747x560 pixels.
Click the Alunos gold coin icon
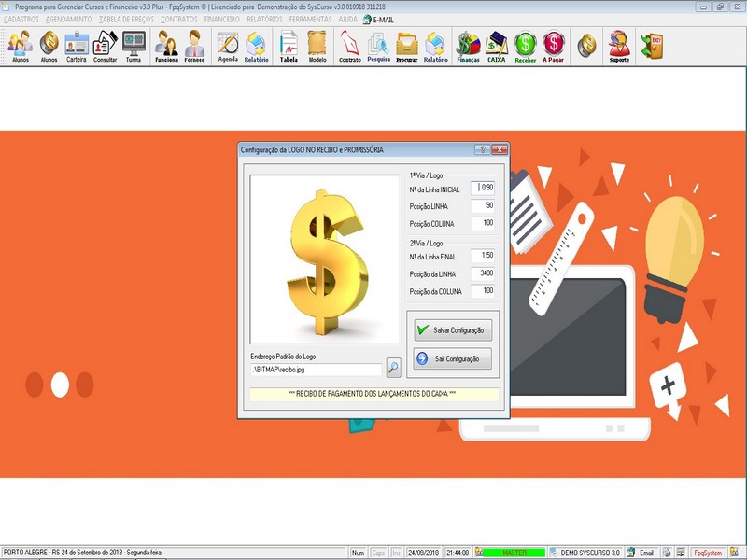[49, 46]
